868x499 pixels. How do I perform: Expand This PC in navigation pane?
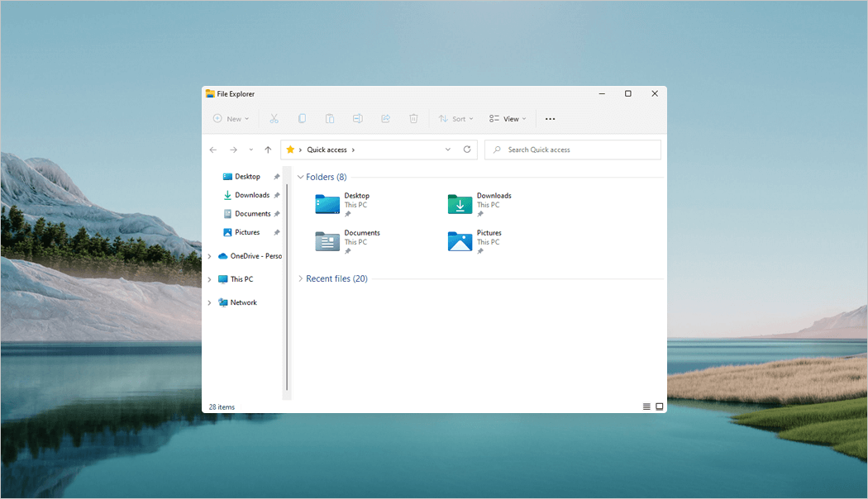[209, 279]
